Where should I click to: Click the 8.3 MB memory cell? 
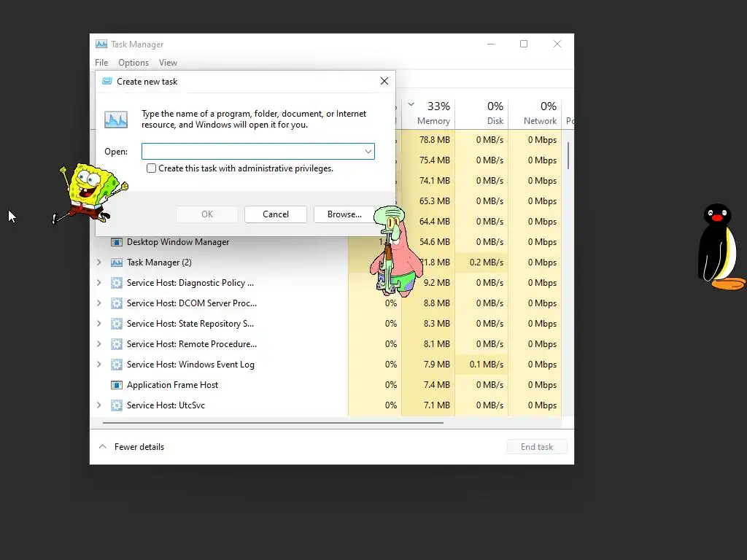coord(428,324)
